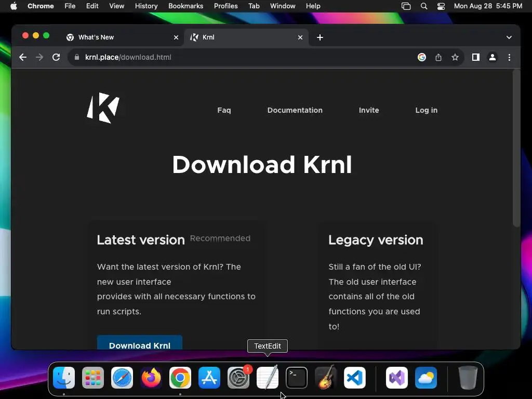Open the screen mirroring menu bar icon
The width and height of the screenshot is (532, 399).
pyautogui.click(x=406, y=6)
